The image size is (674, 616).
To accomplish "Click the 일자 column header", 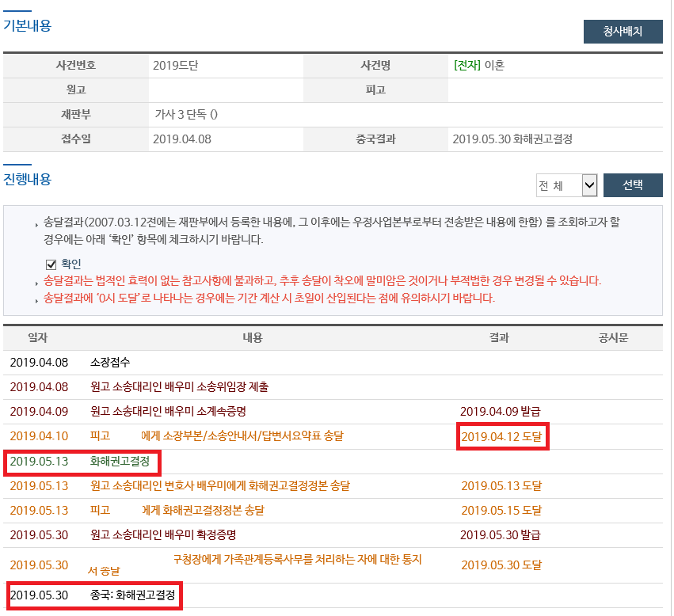I will tap(38, 338).
